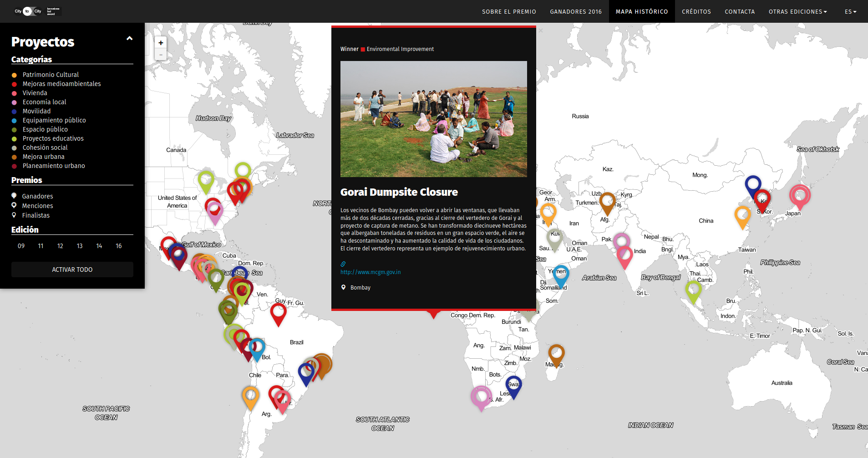Go to Mapa Histórico tab
The height and width of the screenshot is (458, 868).
642,11
